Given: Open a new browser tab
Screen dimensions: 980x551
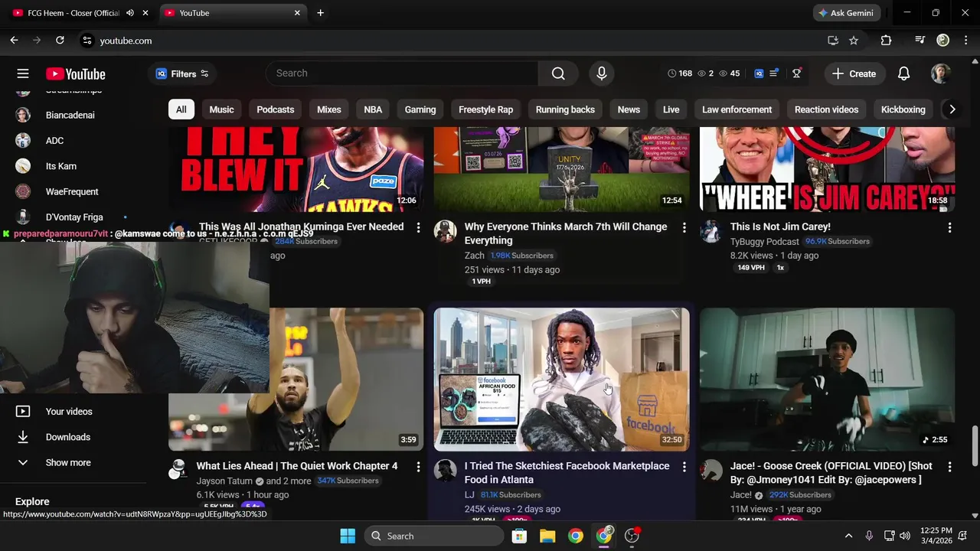Looking at the screenshot, I should pyautogui.click(x=320, y=13).
